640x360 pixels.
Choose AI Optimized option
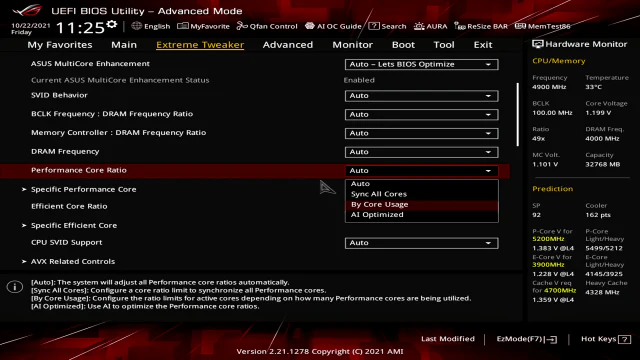click(422, 215)
